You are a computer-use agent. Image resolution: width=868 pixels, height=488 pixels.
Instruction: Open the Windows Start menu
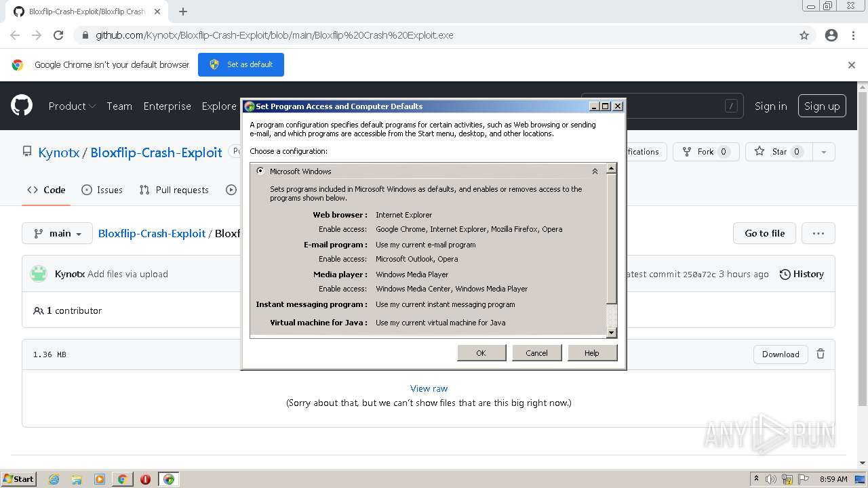click(18, 479)
